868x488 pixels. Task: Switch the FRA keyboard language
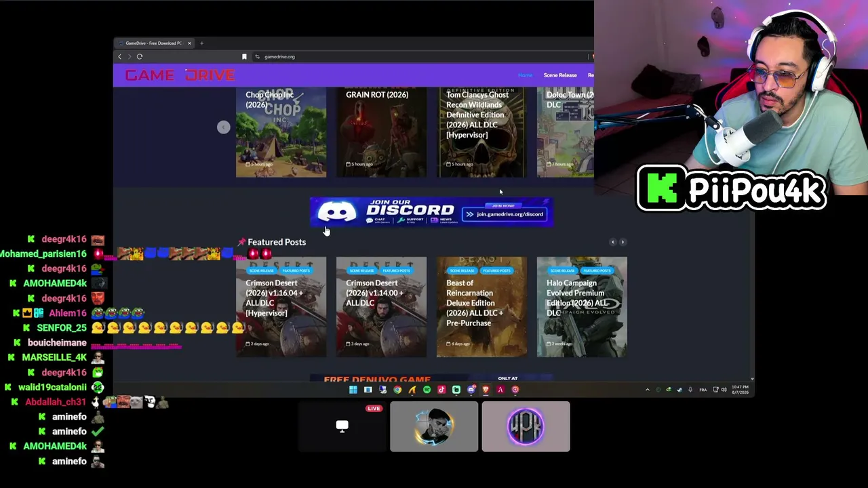click(x=703, y=390)
